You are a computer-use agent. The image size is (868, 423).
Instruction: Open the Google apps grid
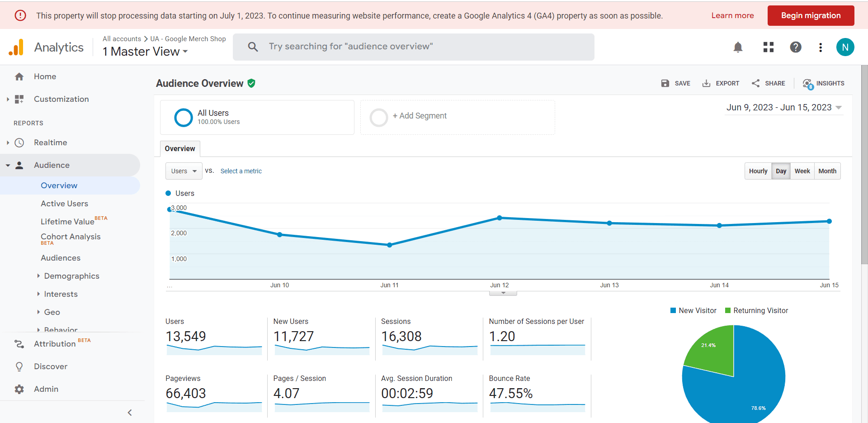pyautogui.click(x=768, y=47)
